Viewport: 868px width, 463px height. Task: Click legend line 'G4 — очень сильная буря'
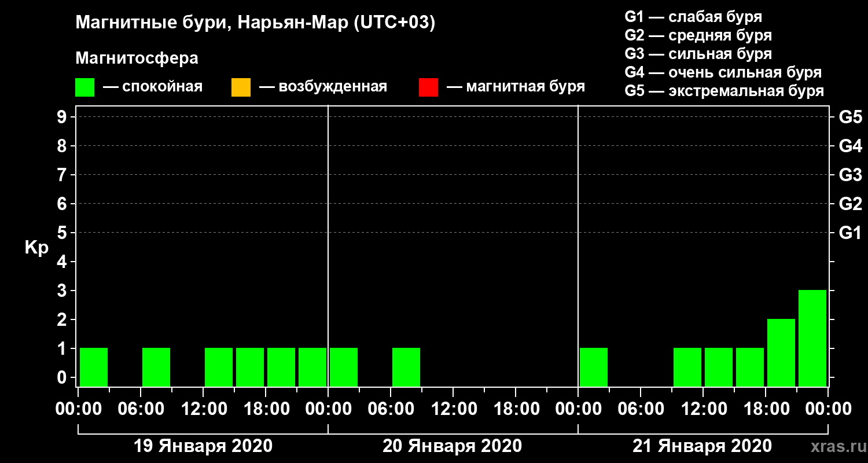[723, 72]
